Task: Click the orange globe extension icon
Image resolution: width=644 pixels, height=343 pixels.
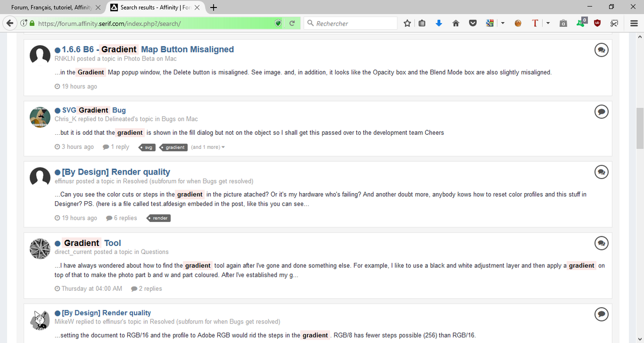Action: (518, 23)
